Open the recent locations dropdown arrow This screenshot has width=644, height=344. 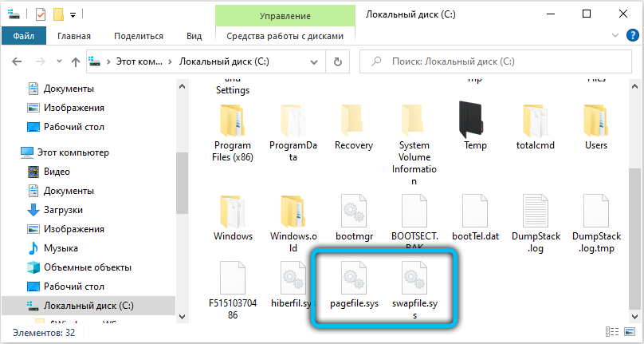[x=59, y=61]
